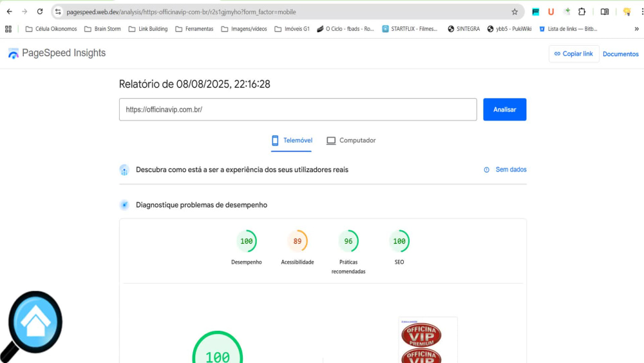Click the Diagnostique problemas de desempenho heading
The width and height of the screenshot is (644, 363).
201,205
